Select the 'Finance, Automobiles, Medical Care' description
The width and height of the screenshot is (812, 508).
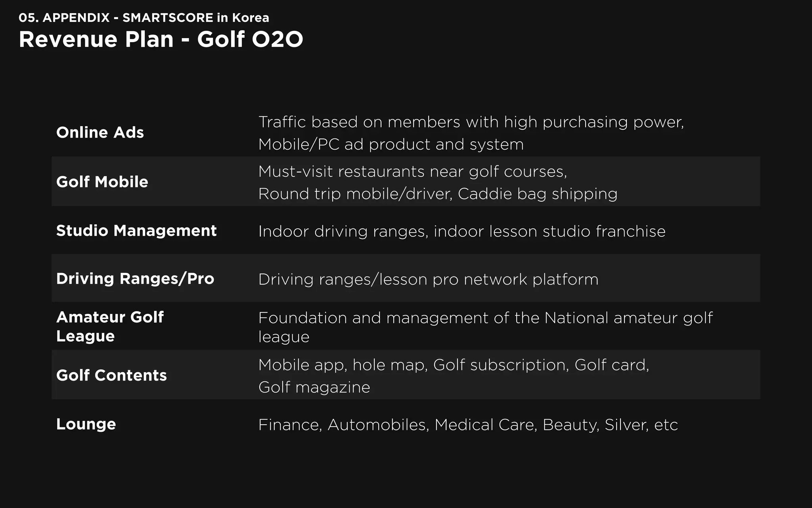[x=468, y=425]
